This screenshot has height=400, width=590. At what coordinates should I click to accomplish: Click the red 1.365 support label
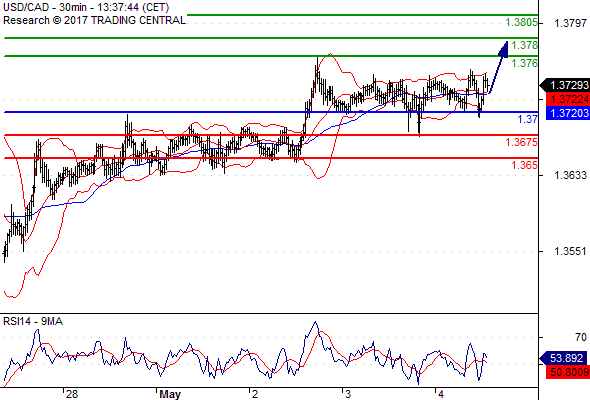coord(525,165)
